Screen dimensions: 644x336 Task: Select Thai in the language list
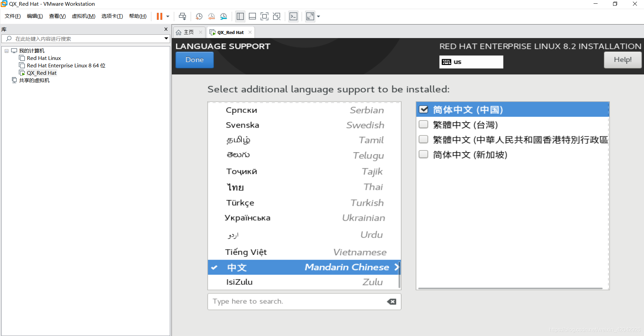pos(304,187)
